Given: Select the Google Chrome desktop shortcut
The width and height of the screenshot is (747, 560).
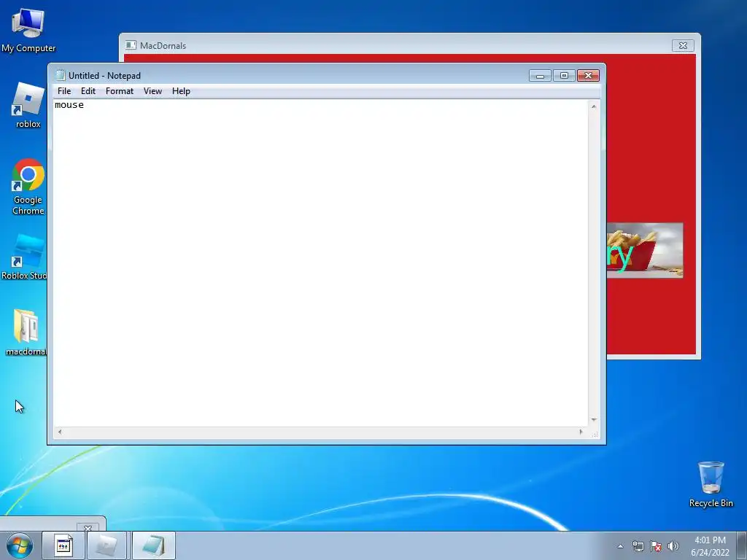Looking at the screenshot, I should click(x=28, y=187).
